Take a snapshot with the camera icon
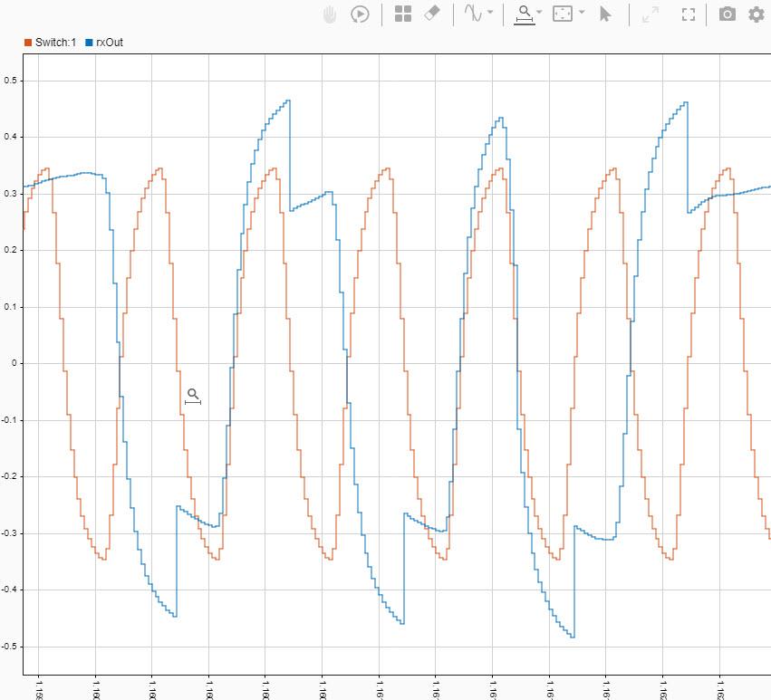Viewport: 771px width, 700px height. (x=726, y=14)
